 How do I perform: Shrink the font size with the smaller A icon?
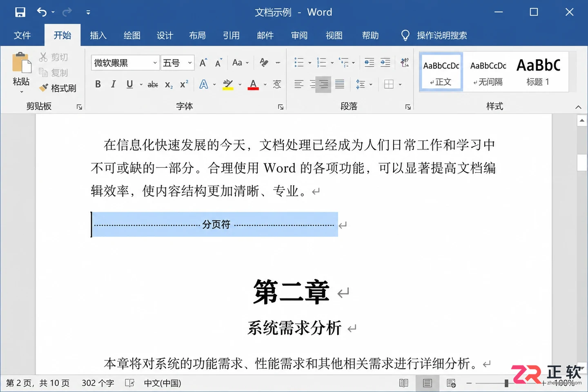(x=218, y=62)
